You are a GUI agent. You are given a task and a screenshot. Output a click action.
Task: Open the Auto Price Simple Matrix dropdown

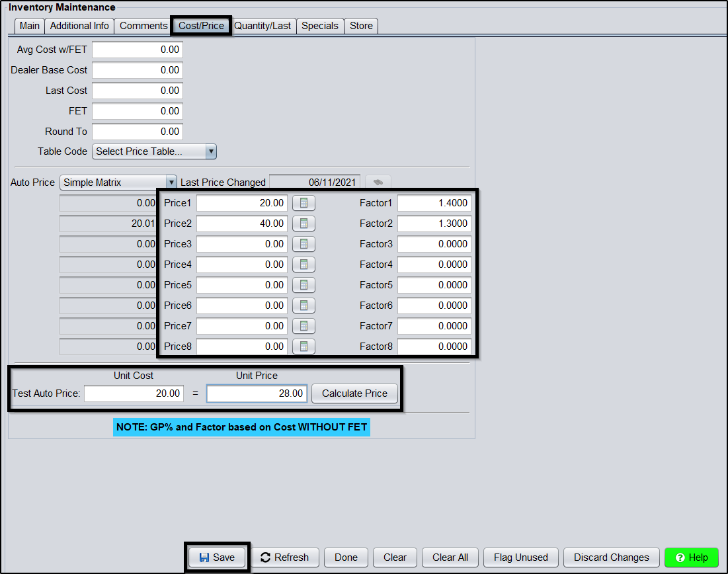171,182
